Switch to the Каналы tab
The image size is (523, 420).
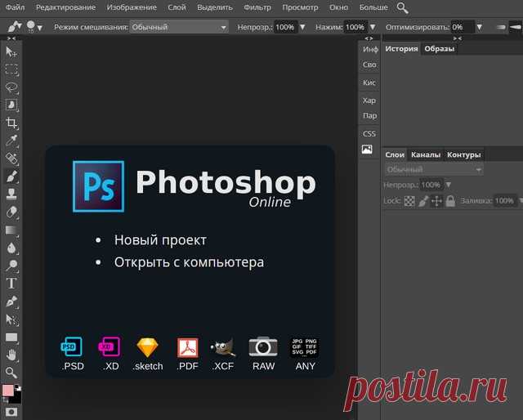click(426, 154)
